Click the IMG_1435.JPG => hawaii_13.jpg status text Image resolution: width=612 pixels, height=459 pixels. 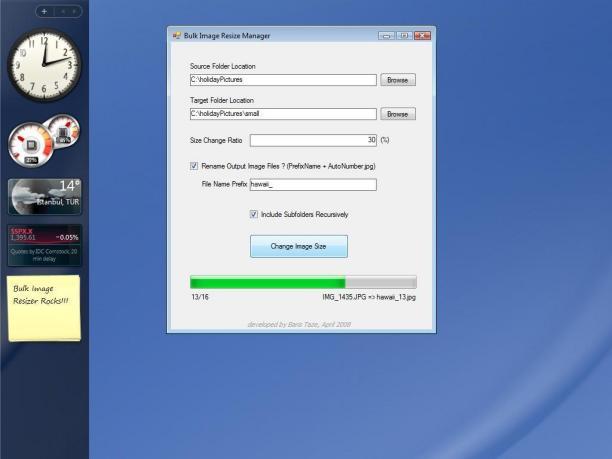point(369,297)
